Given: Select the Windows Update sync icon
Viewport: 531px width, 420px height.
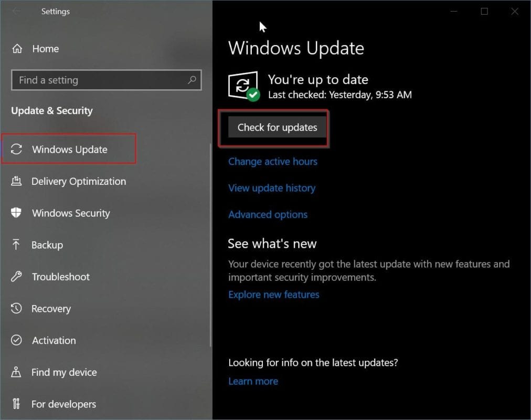Looking at the screenshot, I should coord(17,149).
